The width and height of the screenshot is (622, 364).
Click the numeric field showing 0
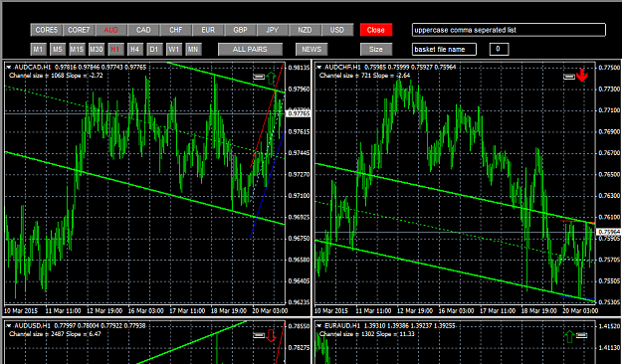tap(499, 49)
